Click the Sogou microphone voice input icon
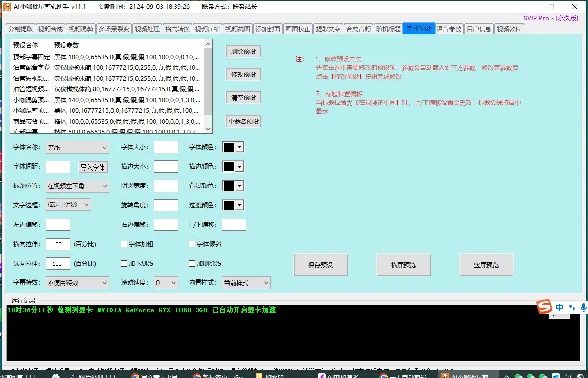Screen dimensions: 588x378 [x=583, y=308]
